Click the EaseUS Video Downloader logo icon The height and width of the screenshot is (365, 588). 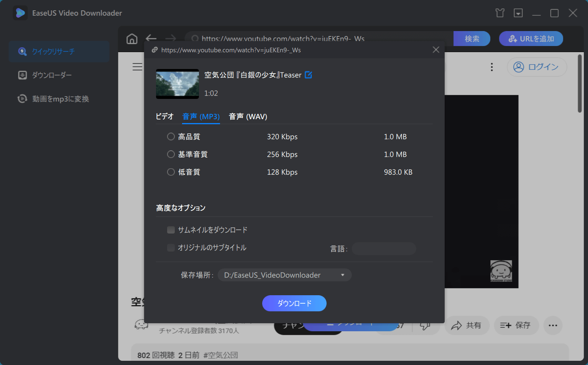tap(20, 13)
